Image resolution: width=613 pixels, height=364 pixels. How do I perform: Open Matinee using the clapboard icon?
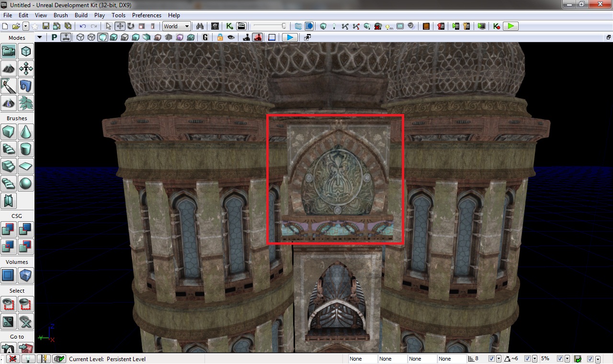(241, 26)
